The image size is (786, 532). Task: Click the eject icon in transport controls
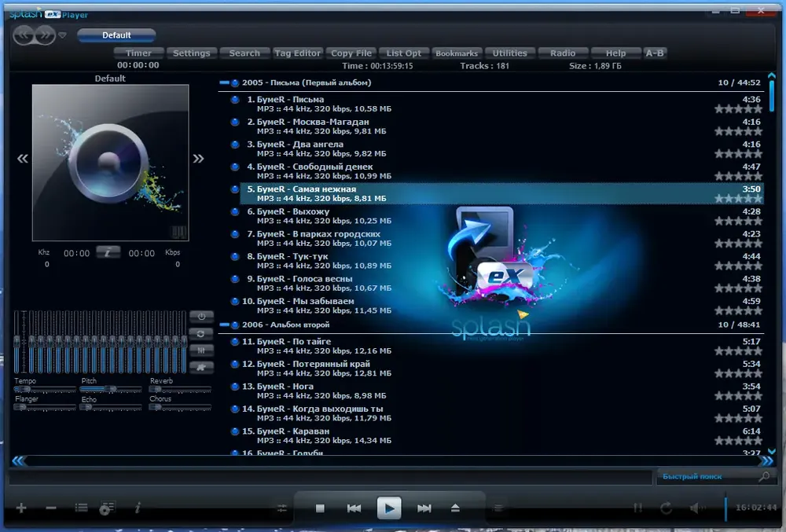455,508
